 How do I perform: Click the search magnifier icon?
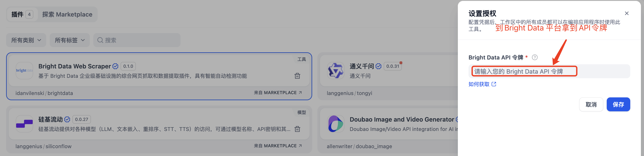(x=100, y=40)
